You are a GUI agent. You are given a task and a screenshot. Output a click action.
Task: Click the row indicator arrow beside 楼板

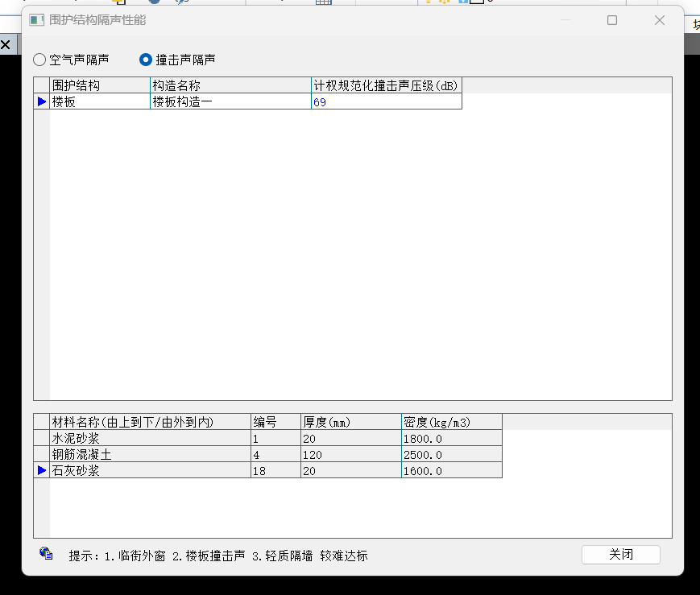click(42, 101)
